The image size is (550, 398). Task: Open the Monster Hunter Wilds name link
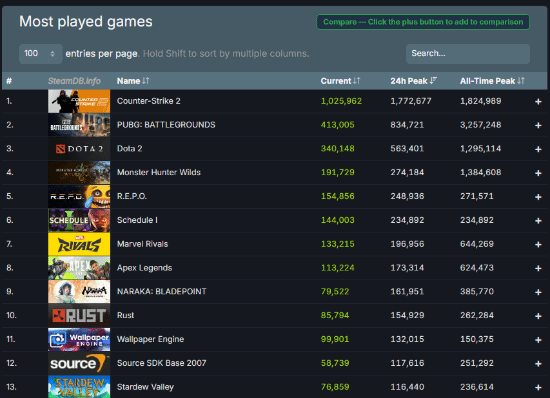pyautogui.click(x=159, y=173)
